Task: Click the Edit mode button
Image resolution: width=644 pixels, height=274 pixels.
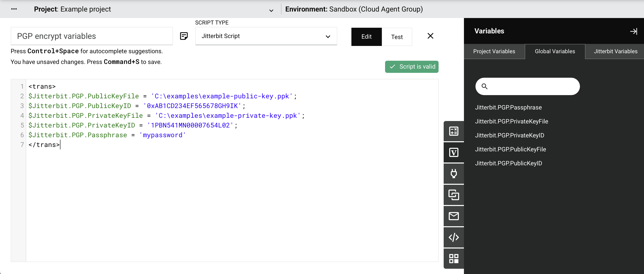Action: click(x=366, y=37)
